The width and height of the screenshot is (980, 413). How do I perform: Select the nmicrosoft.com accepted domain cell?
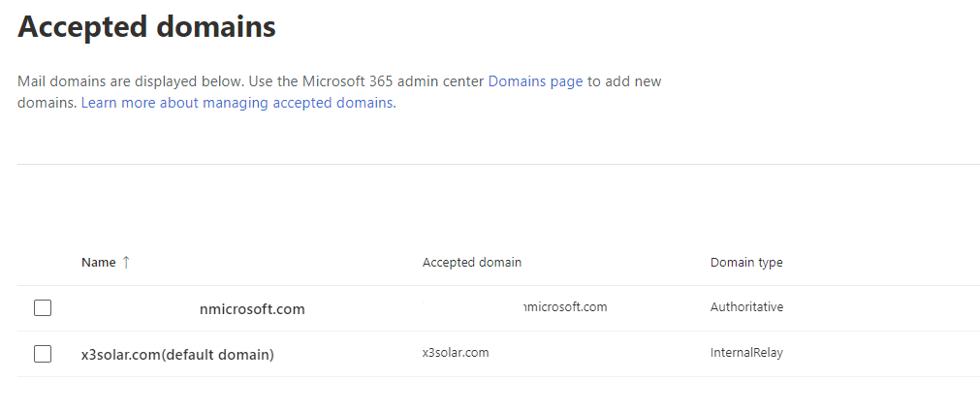pyautogui.click(x=566, y=306)
